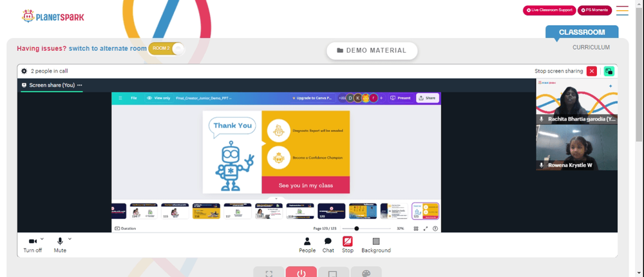Click page scrollbar on right edge
Screen dimensions: 644x277
(640, 74)
